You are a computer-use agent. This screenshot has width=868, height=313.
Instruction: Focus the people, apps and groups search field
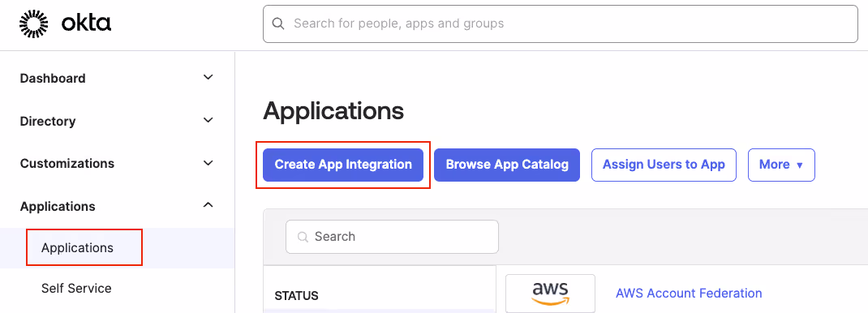tap(561, 24)
